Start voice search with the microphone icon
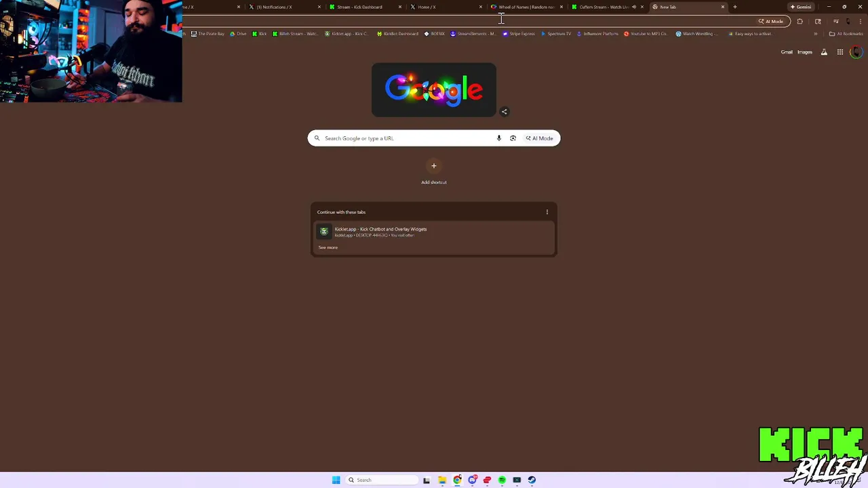868x488 pixels. tap(498, 138)
